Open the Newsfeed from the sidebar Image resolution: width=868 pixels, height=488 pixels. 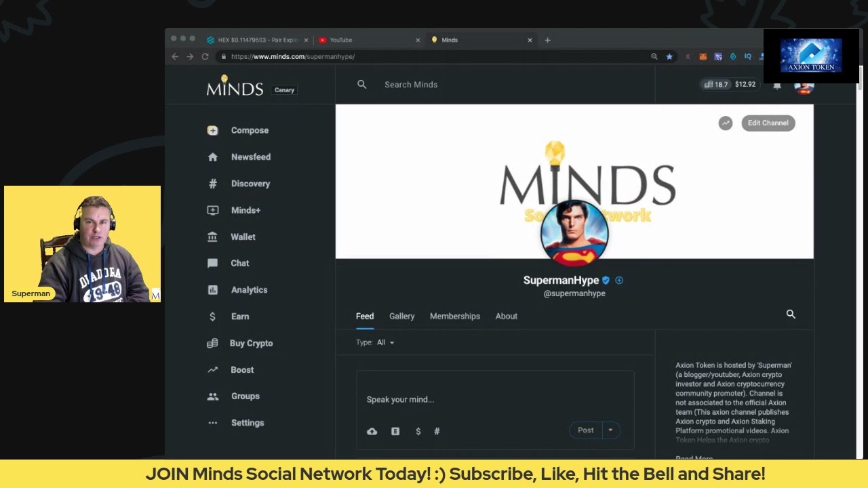pyautogui.click(x=250, y=157)
